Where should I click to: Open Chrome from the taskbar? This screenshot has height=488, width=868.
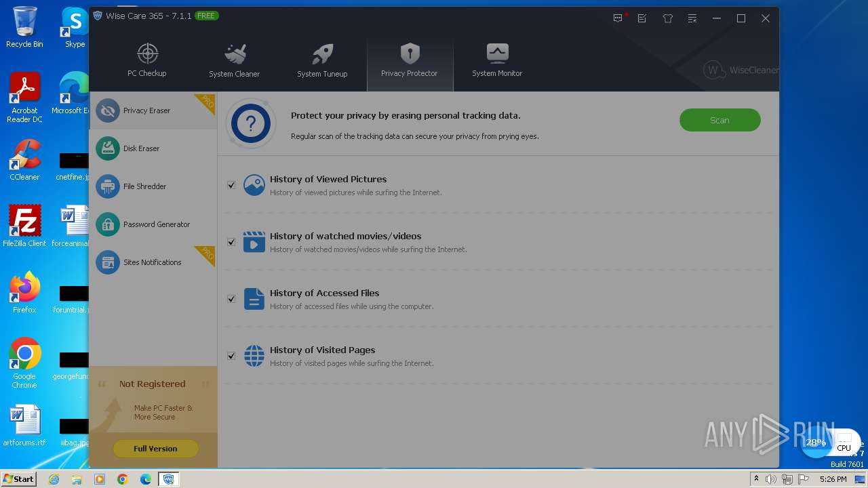(123, 479)
